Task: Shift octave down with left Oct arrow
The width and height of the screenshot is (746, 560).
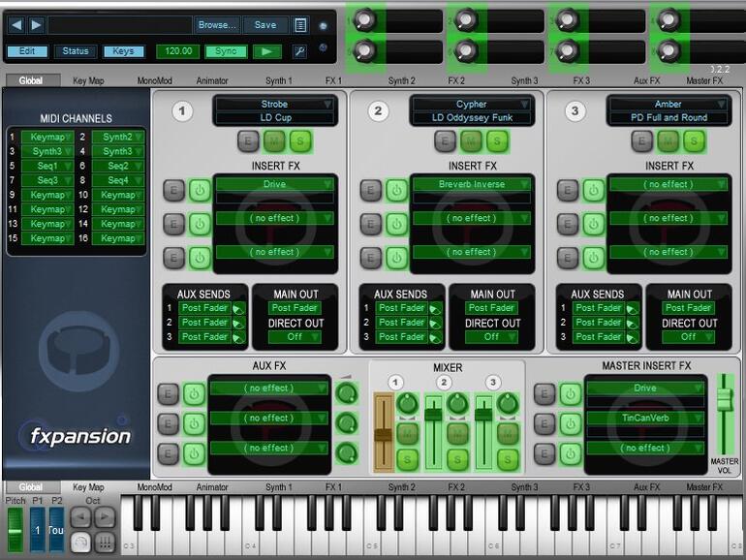Action: (x=80, y=517)
